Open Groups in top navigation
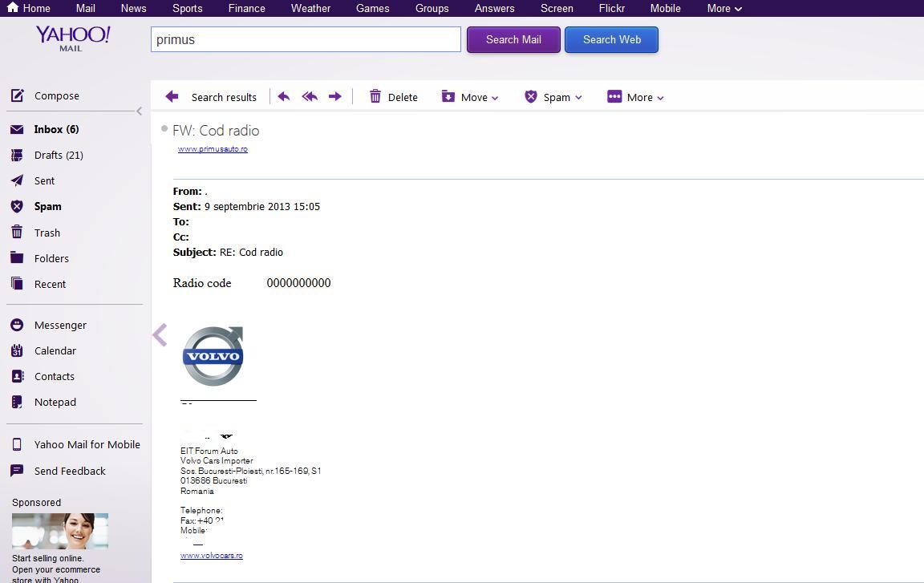The height and width of the screenshot is (583, 924). tap(432, 8)
